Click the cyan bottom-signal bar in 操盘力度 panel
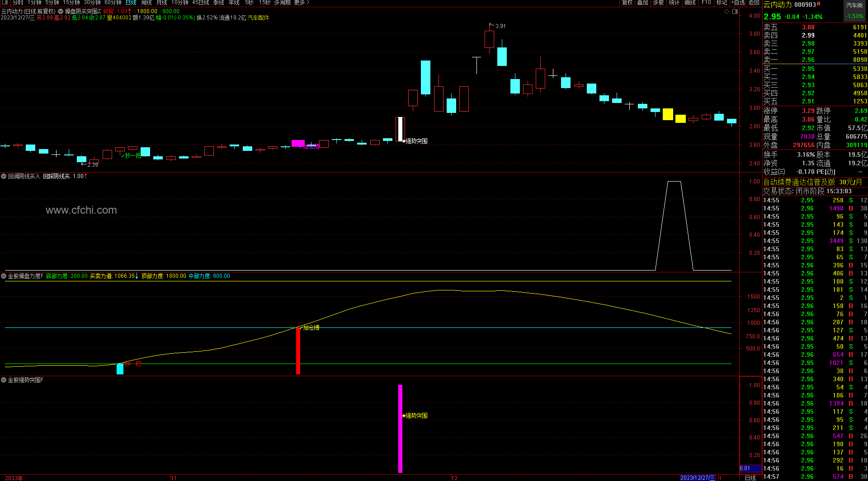Viewport: 868px width, 481px height. click(120, 369)
